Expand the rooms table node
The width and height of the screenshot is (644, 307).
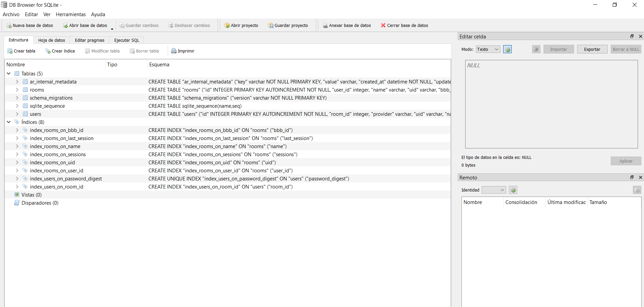[17, 90]
